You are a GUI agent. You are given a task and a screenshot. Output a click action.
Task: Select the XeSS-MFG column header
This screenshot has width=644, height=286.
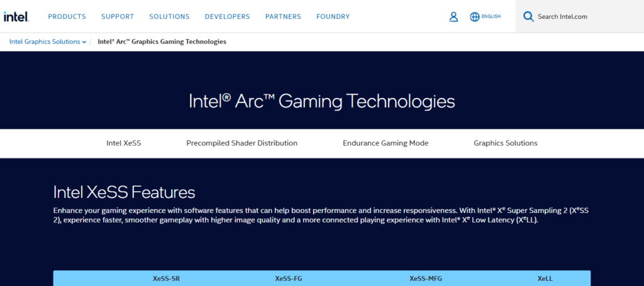pyautogui.click(x=426, y=278)
